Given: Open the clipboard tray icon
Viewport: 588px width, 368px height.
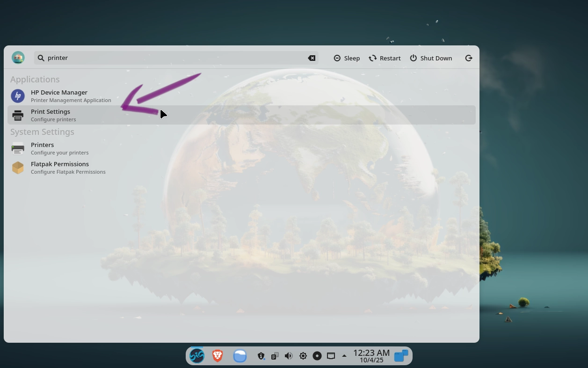Looking at the screenshot, I should pyautogui.click(x=275, y=356).
